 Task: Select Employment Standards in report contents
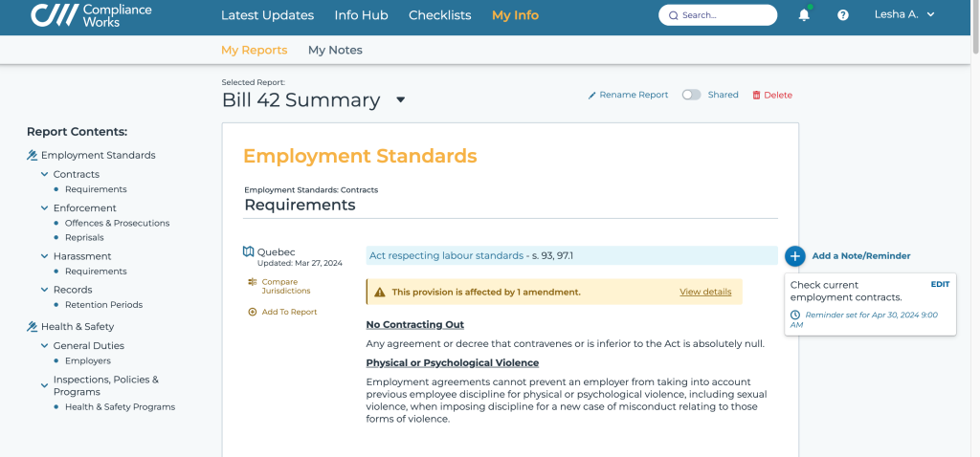99,155
